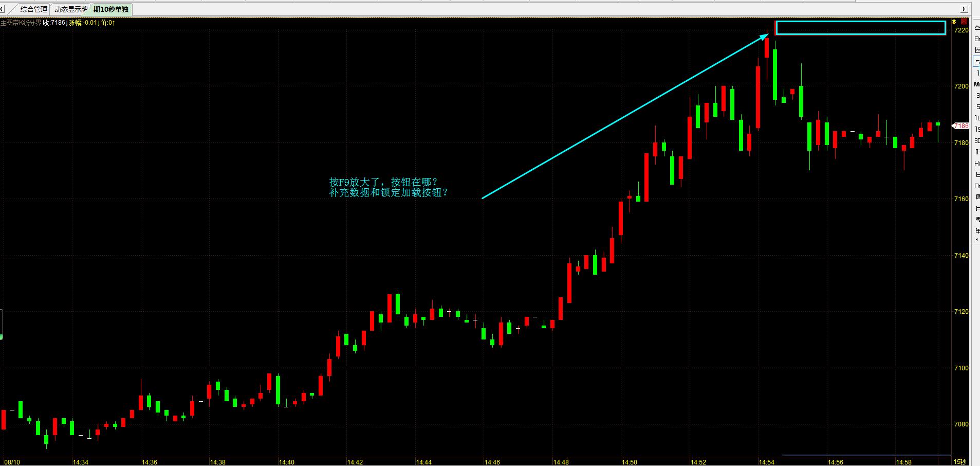Click the 7220 price axis label

tap(961, 30)
